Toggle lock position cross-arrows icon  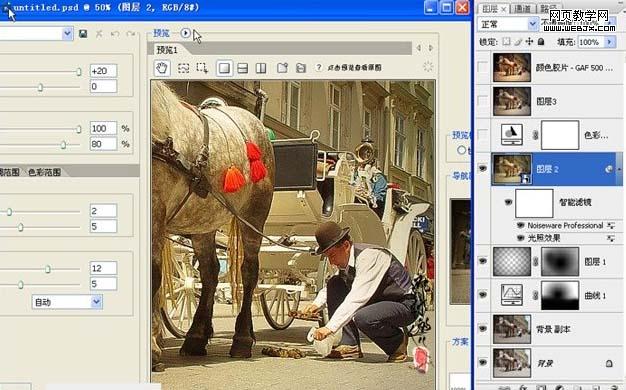[x=529, y=42]
